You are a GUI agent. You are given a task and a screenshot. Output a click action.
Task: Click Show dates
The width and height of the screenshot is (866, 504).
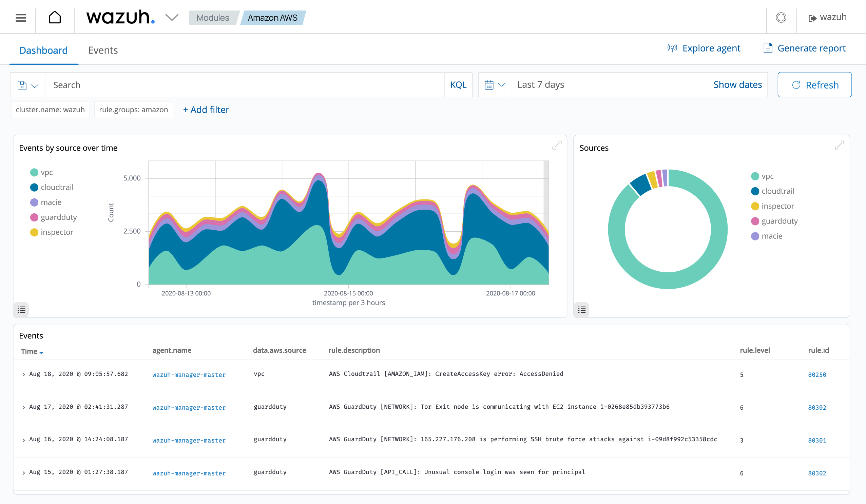click(x=738, y=84)
